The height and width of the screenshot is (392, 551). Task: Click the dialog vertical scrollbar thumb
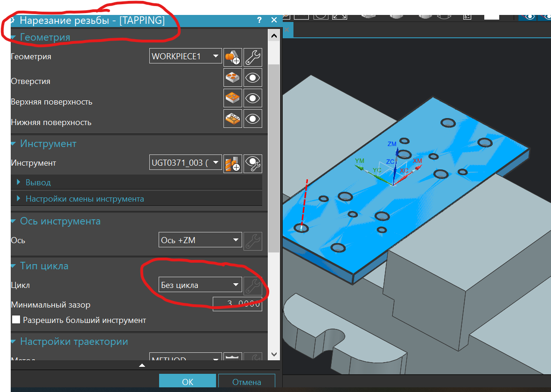(x=274, y=158)
